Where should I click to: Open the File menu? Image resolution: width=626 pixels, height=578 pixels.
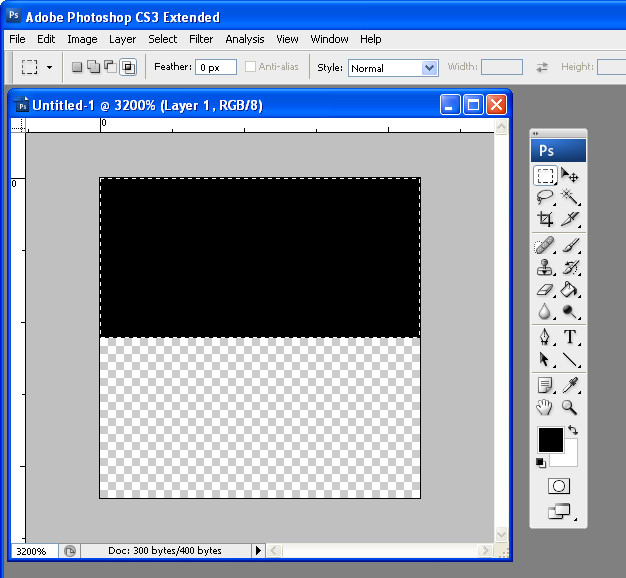point(17,39)
